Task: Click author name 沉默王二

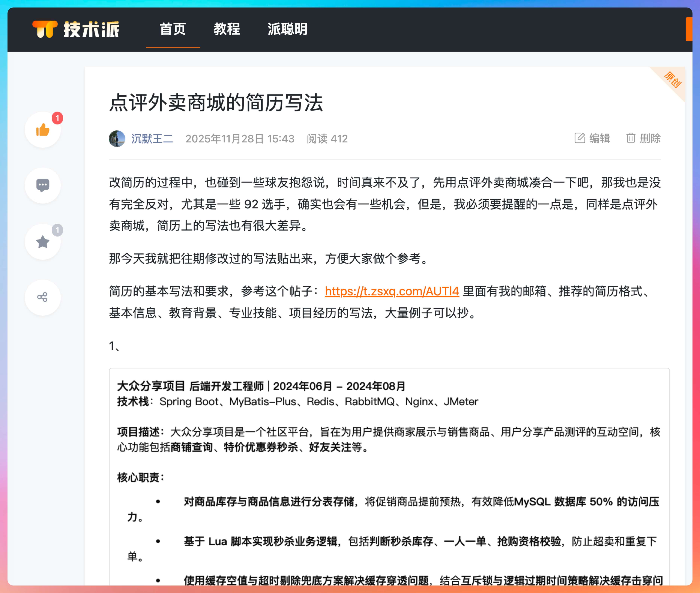Action: coord(152,139)
